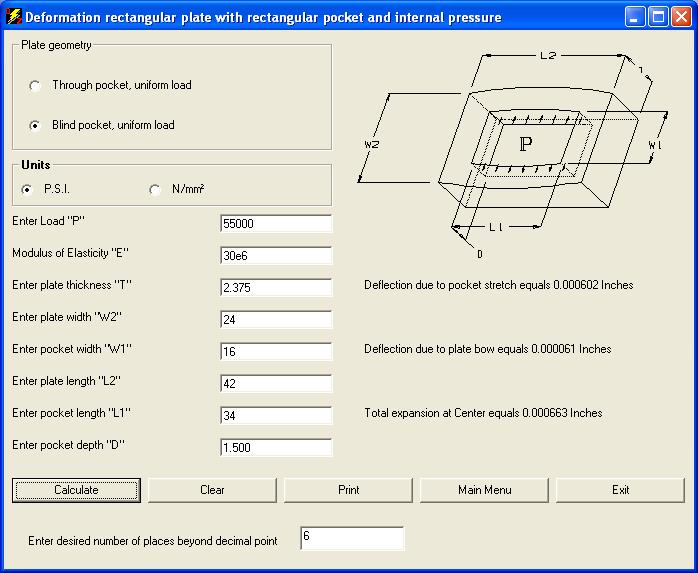
Task: Click the Clear button
Action: tap(212, 490)
